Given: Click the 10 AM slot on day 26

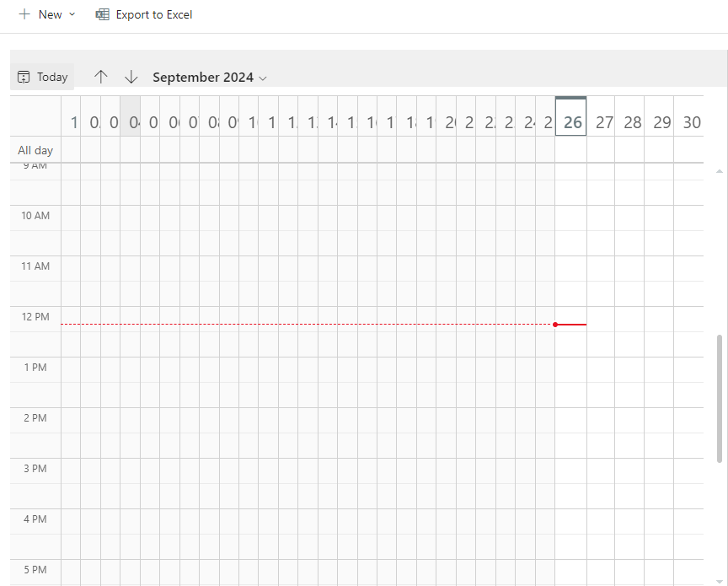Looking at the screenshot, I should (571, 218).
